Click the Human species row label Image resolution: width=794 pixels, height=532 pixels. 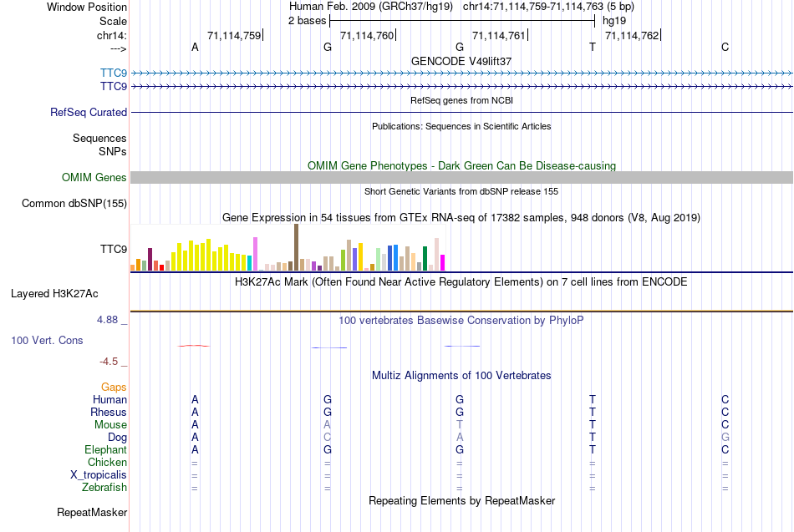point(109,399)
